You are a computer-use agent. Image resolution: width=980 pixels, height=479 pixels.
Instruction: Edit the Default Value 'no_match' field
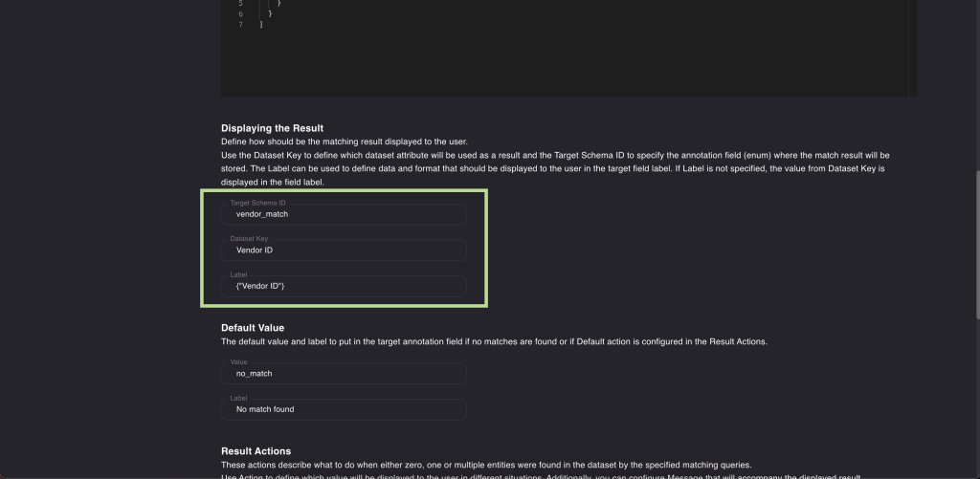coord(344,374)
